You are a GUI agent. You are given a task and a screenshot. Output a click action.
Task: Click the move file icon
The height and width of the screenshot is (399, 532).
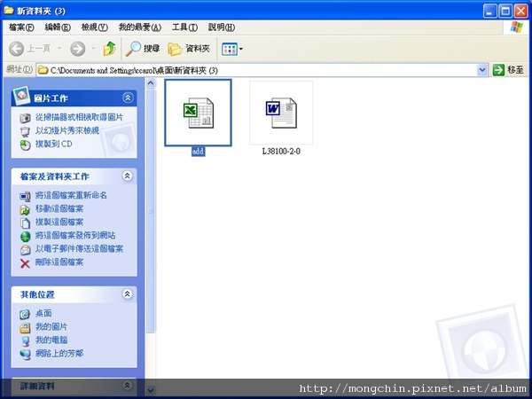click(25, 209)
